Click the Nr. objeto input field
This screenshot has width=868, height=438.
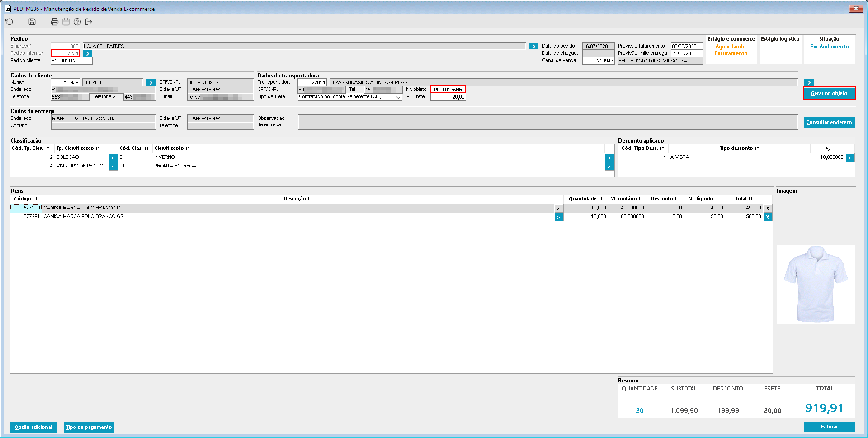tap(448, 90)
